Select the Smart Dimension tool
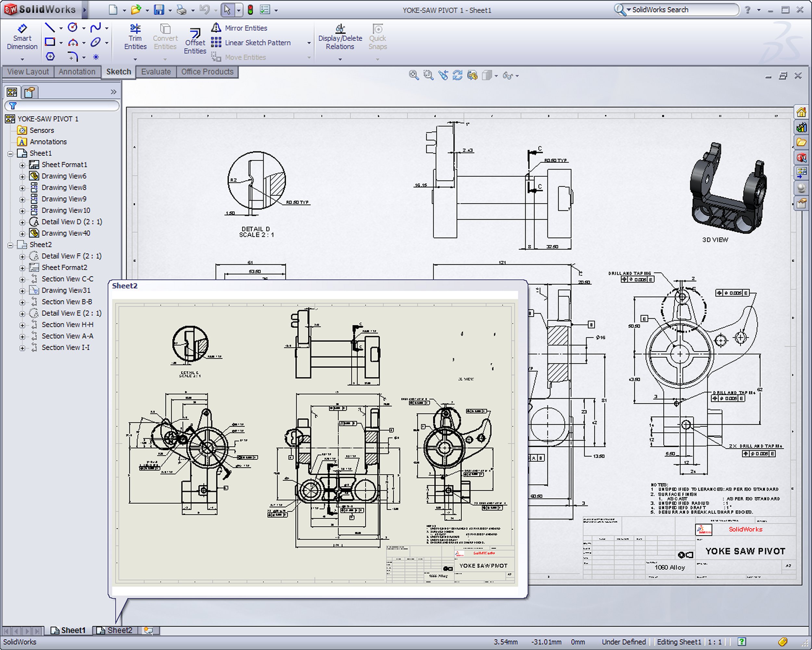 tap(22, 37)
